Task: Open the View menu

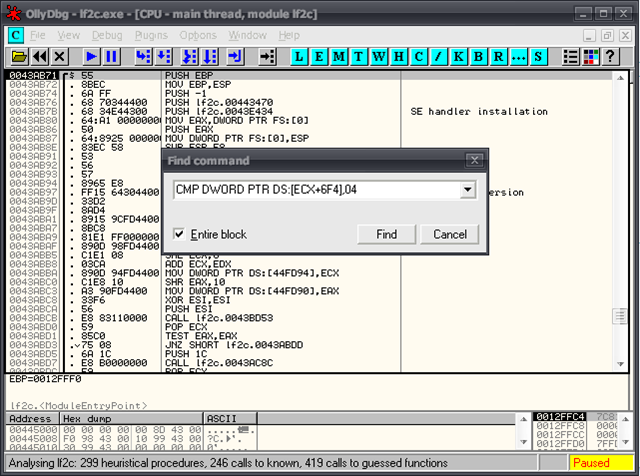Action: point(69,36)
